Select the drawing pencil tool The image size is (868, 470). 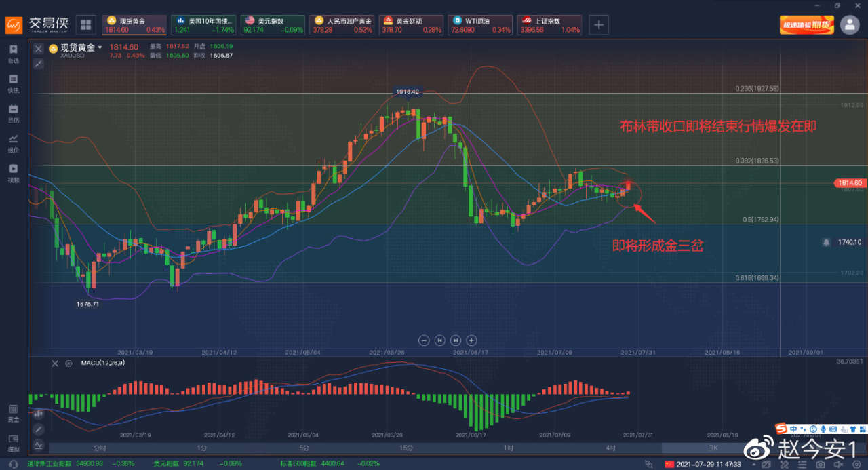tap(38, 429)
